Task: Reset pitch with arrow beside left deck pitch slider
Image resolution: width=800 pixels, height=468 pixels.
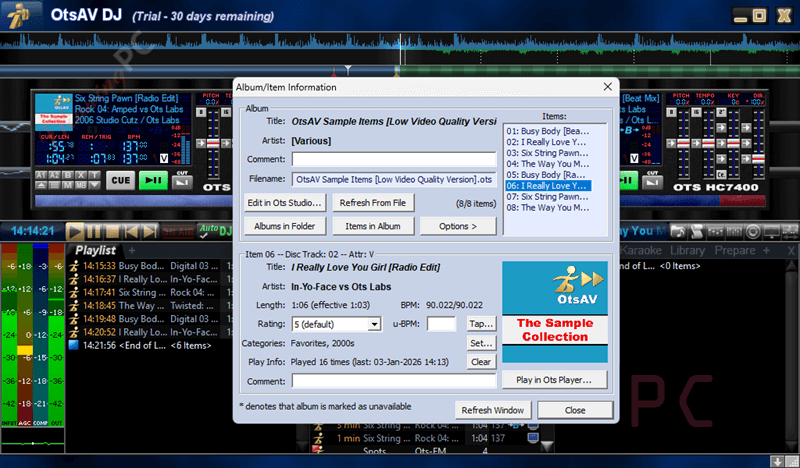Action: pyautogui.click(x=201, y=143)
